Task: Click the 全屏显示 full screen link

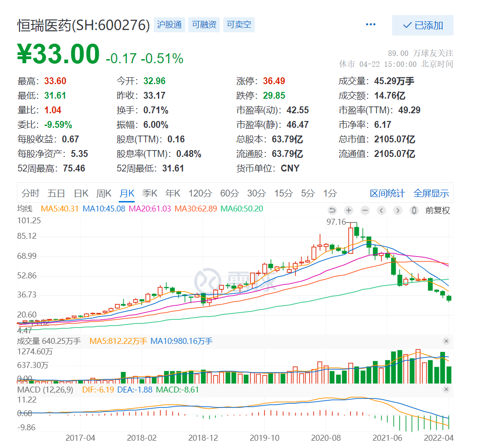Action: pyautogui.click(x=431, y=193)
